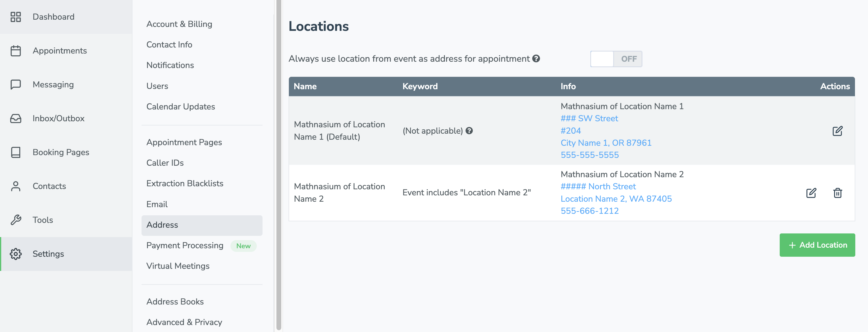The image size is (868, 332).
Task: Open Email settings
Action: click(157, 204)
